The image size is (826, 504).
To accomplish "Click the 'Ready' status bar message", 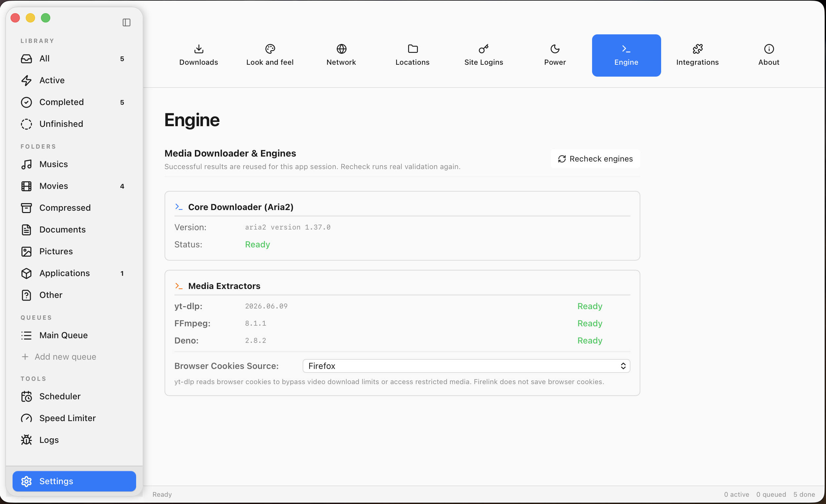I will pyautogui.click(x=162, y=494).
